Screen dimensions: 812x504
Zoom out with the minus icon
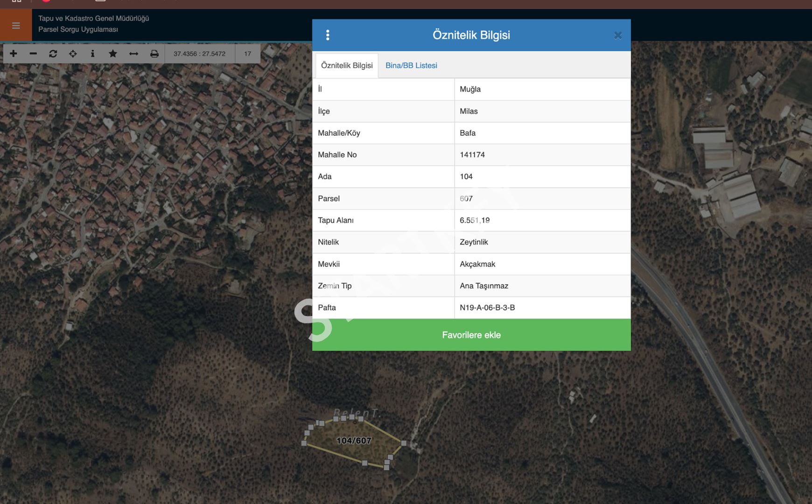tap(33, 54)
